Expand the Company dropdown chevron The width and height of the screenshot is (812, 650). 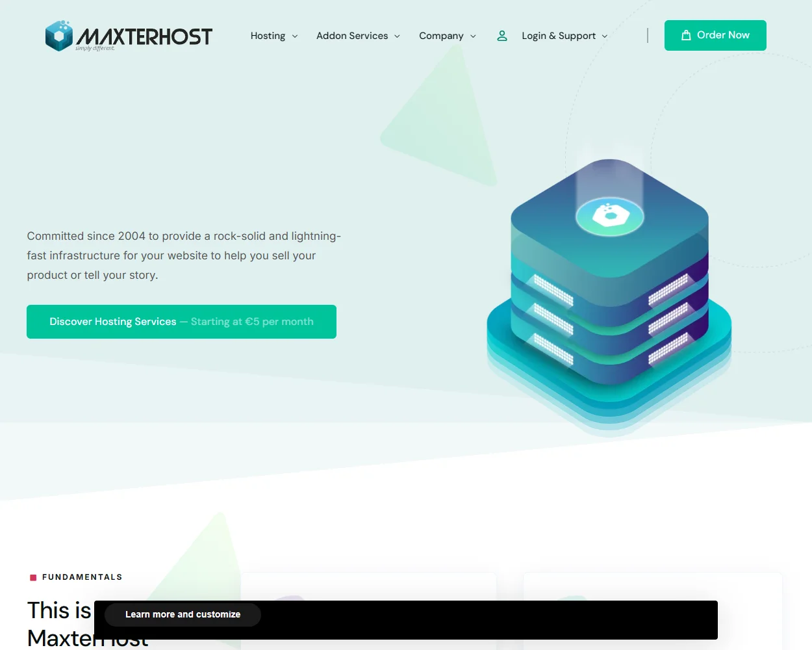tap(473, 36)
